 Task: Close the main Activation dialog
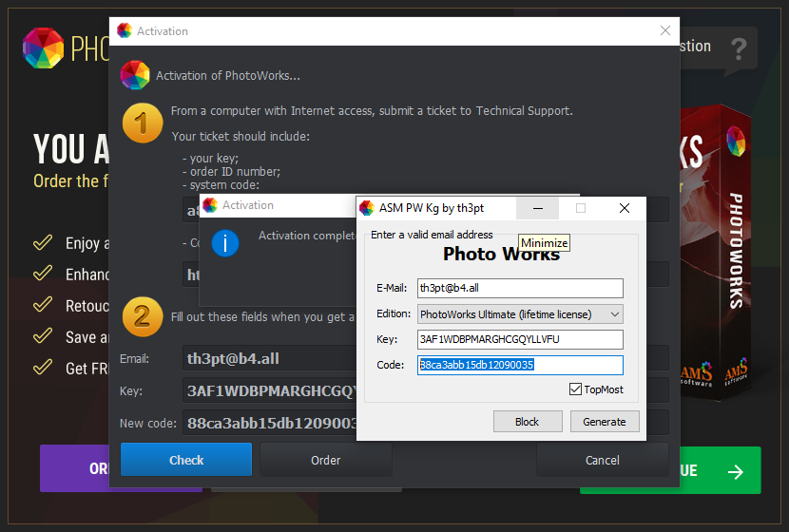[665, 30]
